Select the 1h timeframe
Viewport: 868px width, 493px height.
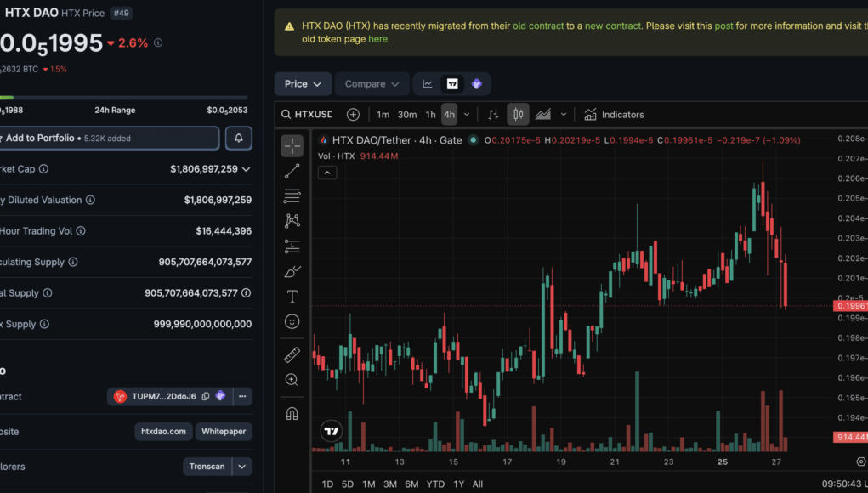tap(430, 115)
